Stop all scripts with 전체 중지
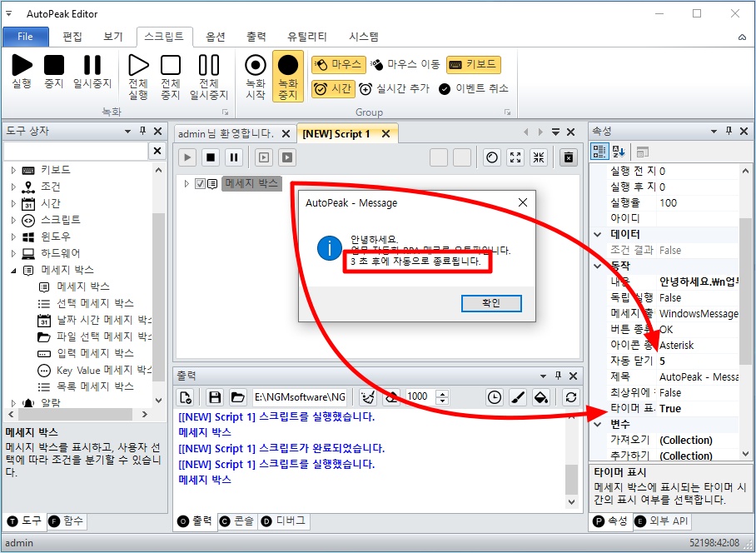The width and height of the screenshot is (756, 553). [171, 77]
